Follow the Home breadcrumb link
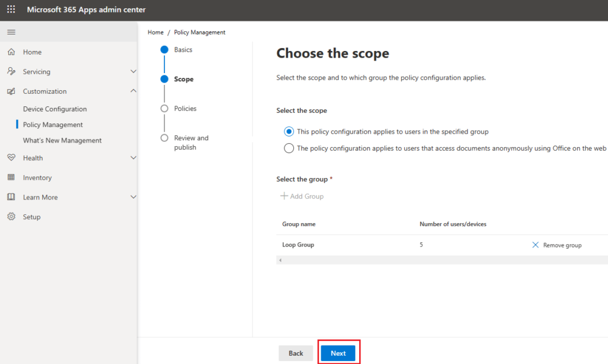The width and height of the screenshot is (608, 364). click(x=156, y=32)
